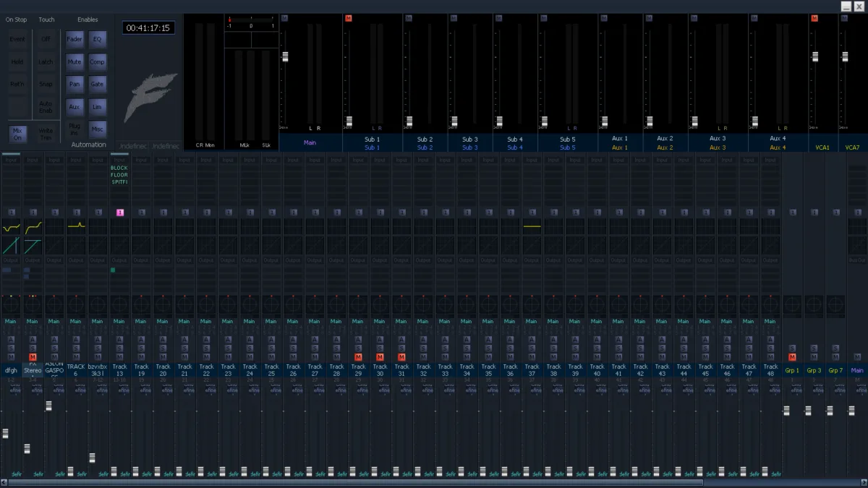868x488 pixels.
Task: Solo the FX Stereo channel
Action: [x=33, y=348]
